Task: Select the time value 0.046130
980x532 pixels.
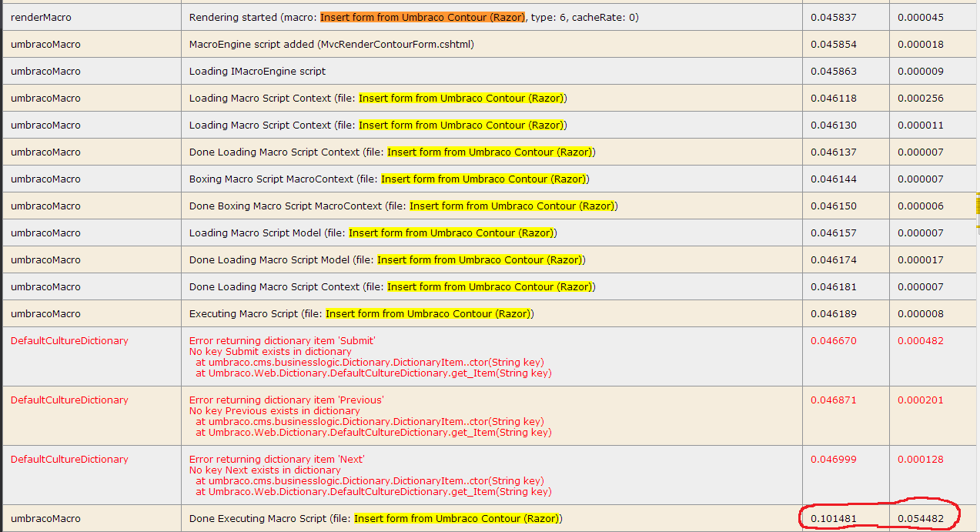Action: coord(834,125)
